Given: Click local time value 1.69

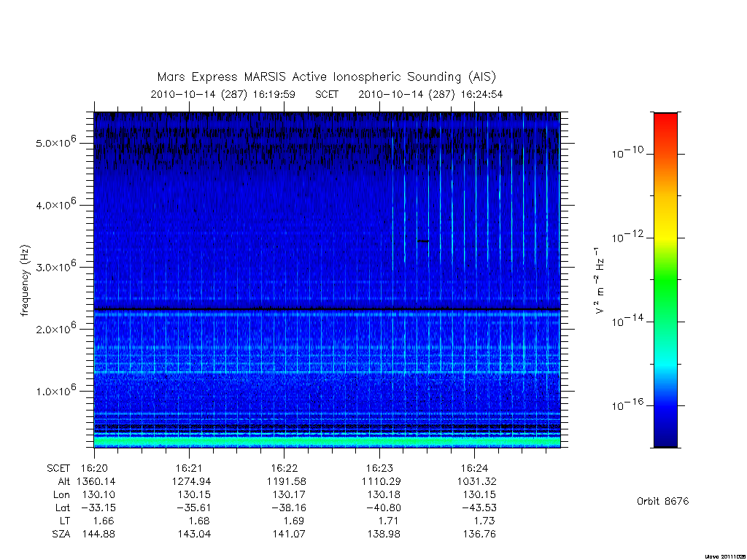Looking at the screenshot, I should tap(293, 521).
